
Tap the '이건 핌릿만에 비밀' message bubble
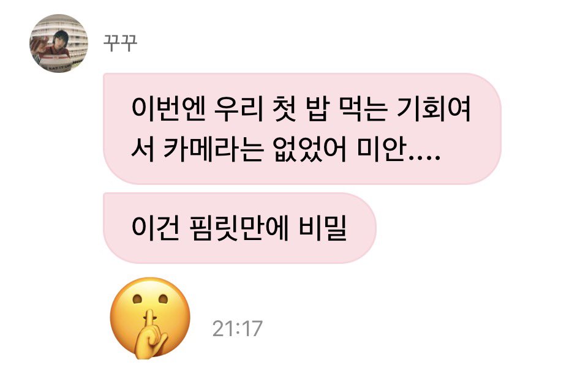pyautogui.click(x=239, y=228)
